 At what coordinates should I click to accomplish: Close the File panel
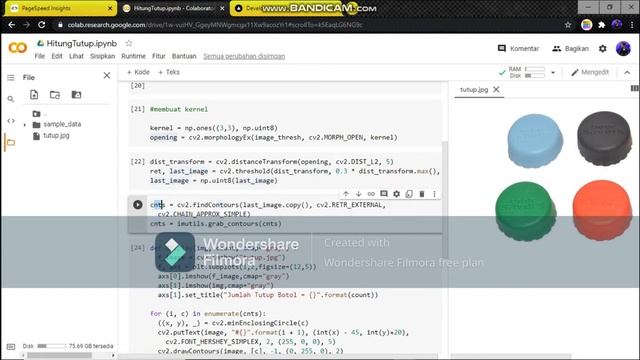pos(107,76)
